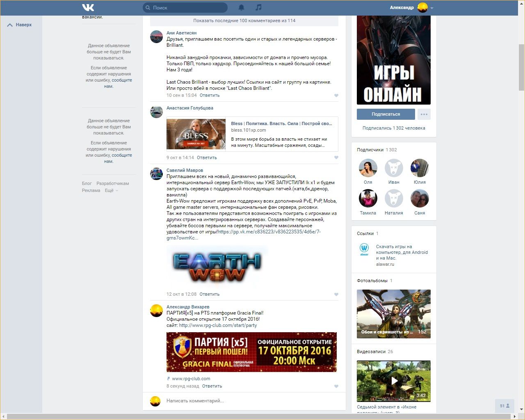Open the rpg-club.com/start/party link
Screen dimensions: 525x420
pyautogui.click(x=218, y=325)
